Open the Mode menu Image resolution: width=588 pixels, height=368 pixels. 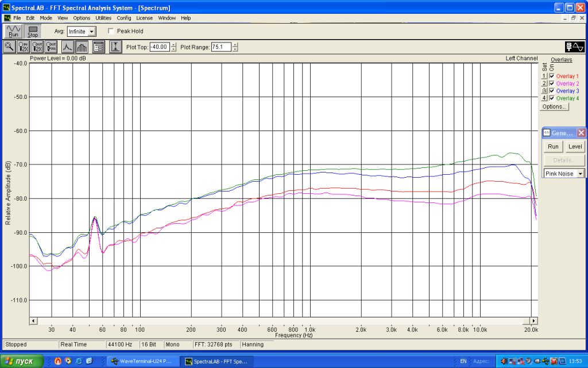click(46, 18)
